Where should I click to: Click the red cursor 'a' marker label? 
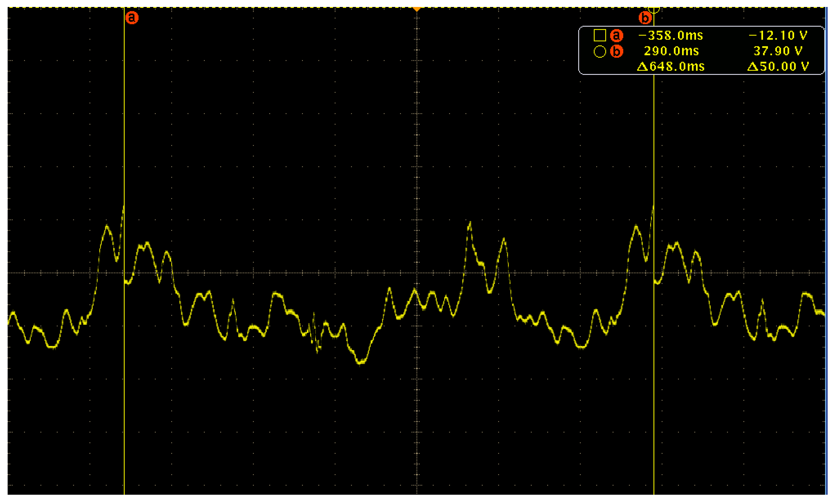click(x=132, y=17)
